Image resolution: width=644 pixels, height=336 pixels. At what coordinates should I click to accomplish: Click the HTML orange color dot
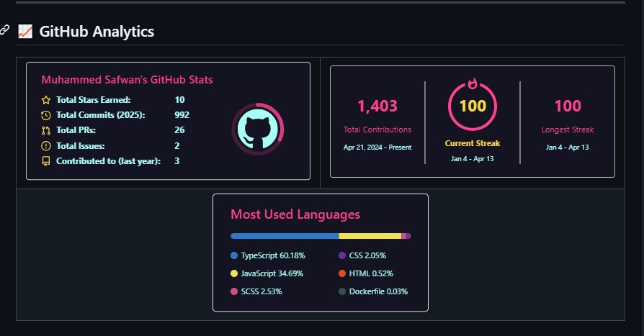pyautogui.click(x=342, y=273)
